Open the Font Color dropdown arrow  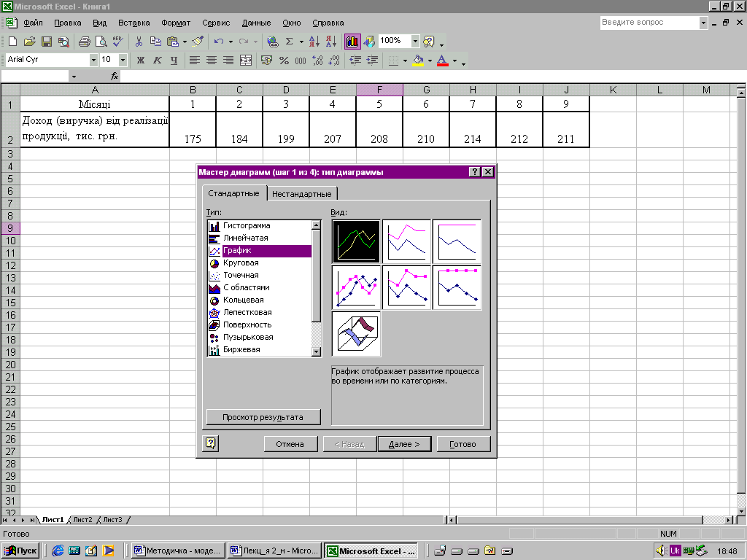[454, 61]
